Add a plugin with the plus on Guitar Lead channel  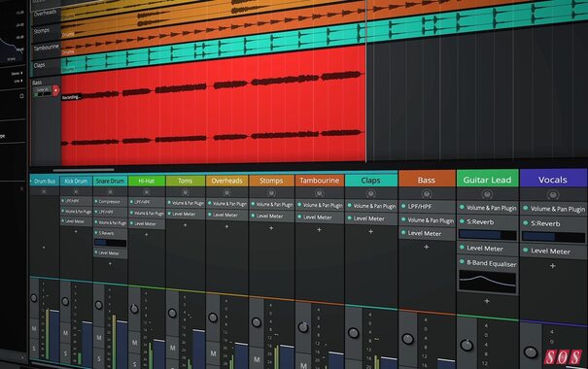click(x=487, y=301)
